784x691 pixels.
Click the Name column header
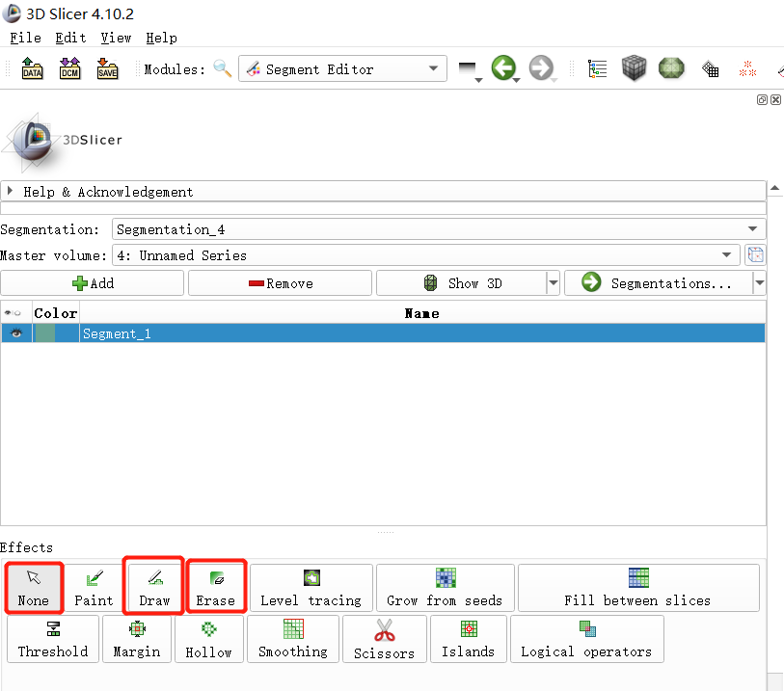422,313
